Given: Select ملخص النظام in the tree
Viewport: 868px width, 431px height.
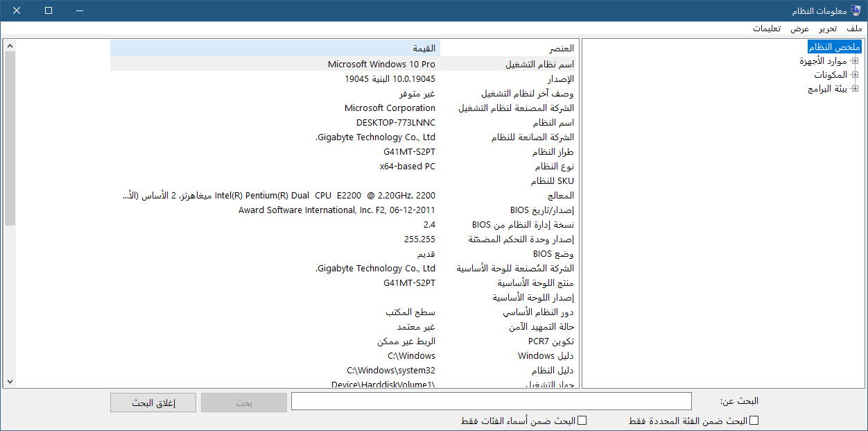Looking at the screenshot, I should pyautogui.click(x=834, y=47).
